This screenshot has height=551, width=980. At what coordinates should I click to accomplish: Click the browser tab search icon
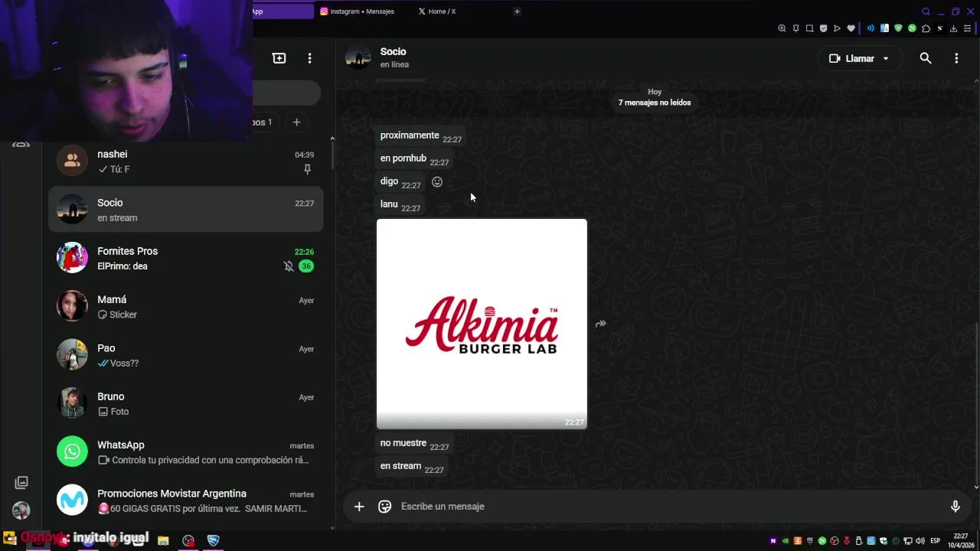(x=926, y=11)
